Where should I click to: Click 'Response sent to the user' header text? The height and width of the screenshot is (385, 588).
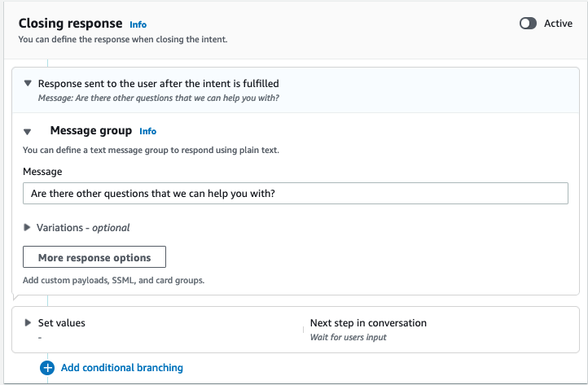159,83
